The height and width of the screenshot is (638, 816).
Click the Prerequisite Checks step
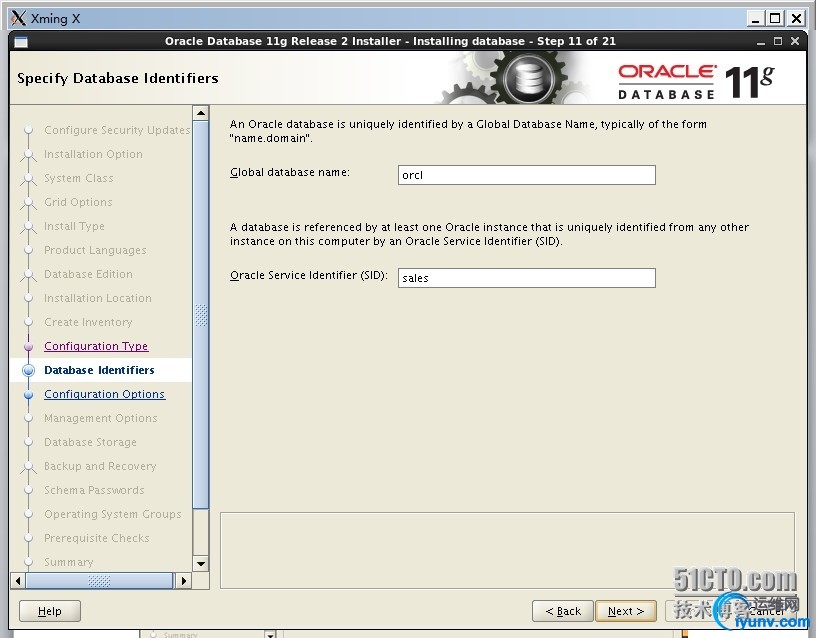point(97,538)
